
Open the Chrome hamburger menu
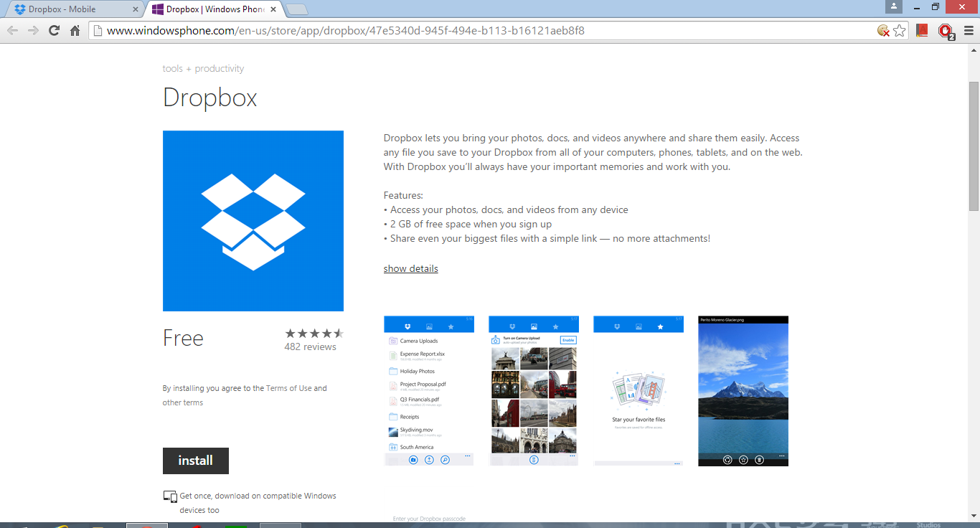click(x=969, y=30)
